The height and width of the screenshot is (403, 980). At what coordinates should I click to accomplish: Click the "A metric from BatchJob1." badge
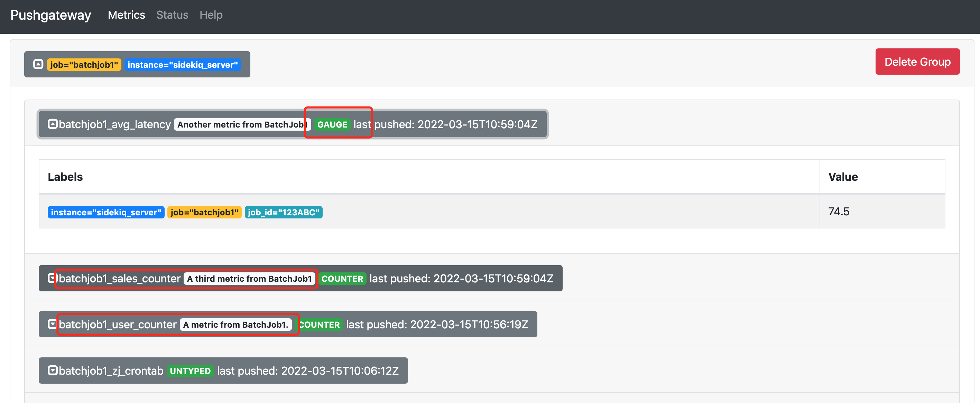tap(235, 325)
